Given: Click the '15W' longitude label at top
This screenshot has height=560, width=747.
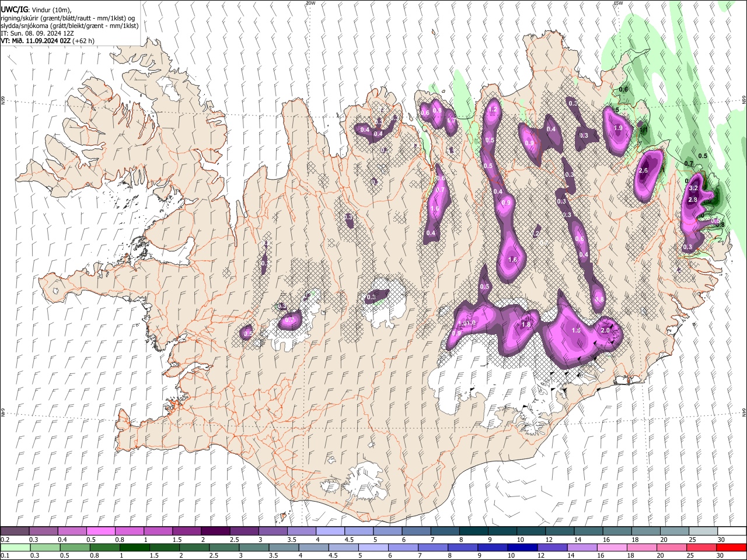Looking at the screenshot, I should tap(618, 3).
